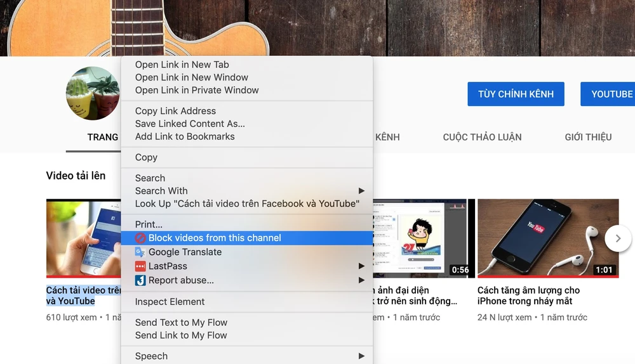Click the 610 lượt xem view count
Screen dimensions: 635x364
click(x=71, y=318)
